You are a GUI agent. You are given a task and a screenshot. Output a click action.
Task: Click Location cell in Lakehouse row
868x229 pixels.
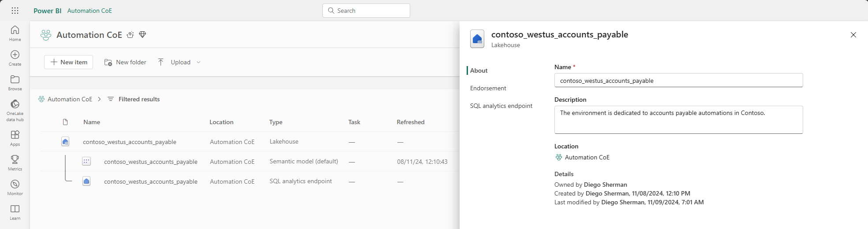pos(232,142)
